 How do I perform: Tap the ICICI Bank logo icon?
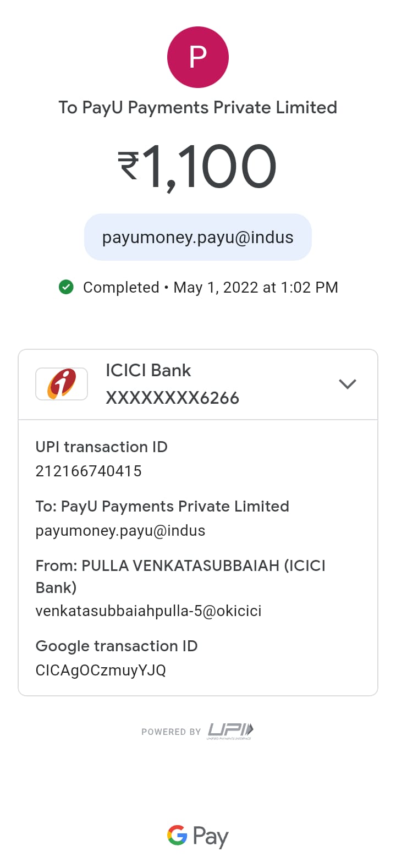click(x=62, y=383)
